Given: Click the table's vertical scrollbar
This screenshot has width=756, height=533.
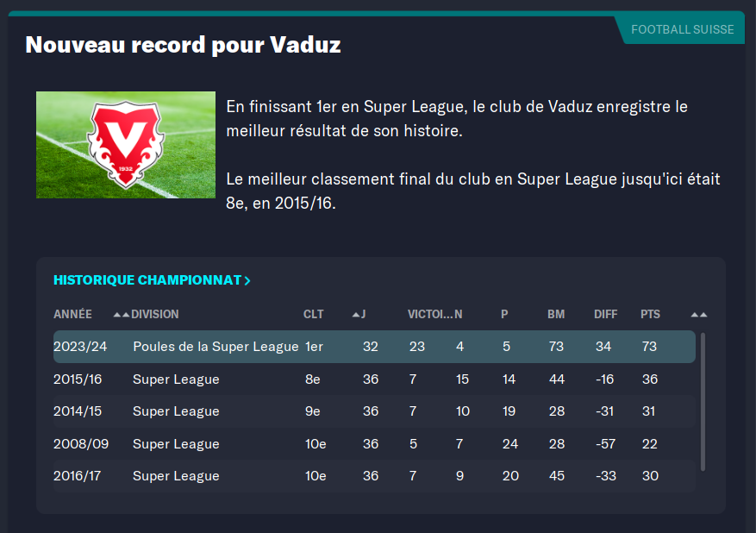Looking at the screenshot, I should click(x=703, y=402).
